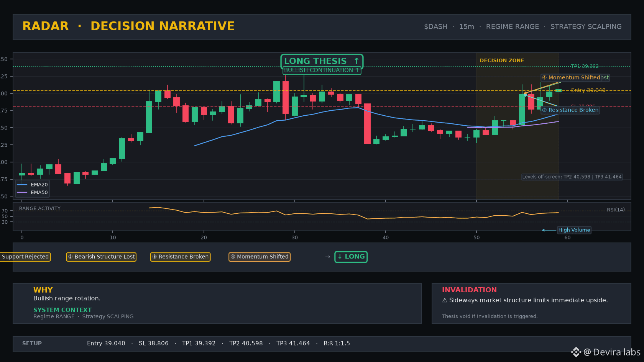The width and height of the screenshot is (644, 362).
Task: Click the DECISION ZONE label
Action: coord(502,60)
